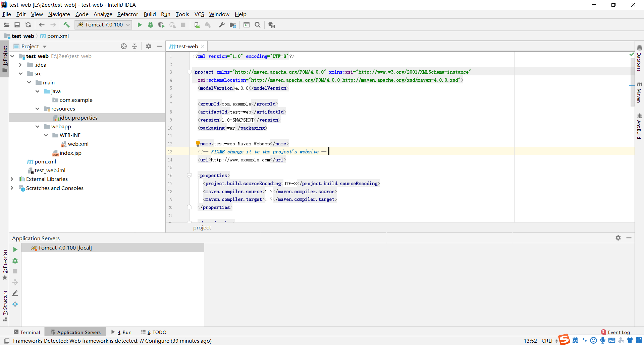The image size is (644, 345).
Task: Open Application Servers panel settings gear
Action: [x=618, y=238]
